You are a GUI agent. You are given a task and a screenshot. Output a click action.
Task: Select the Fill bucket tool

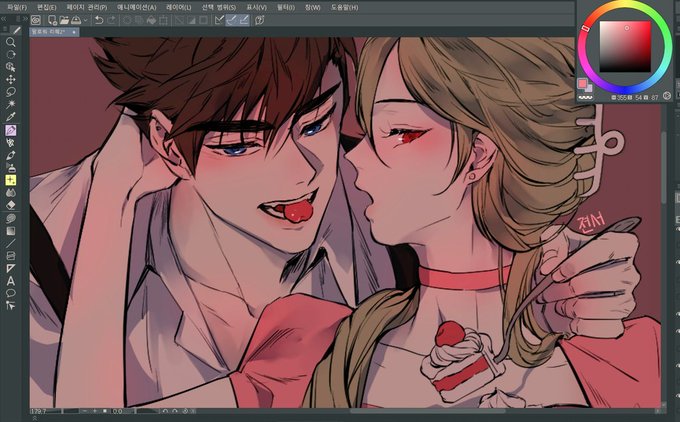(x=11, y=219)
